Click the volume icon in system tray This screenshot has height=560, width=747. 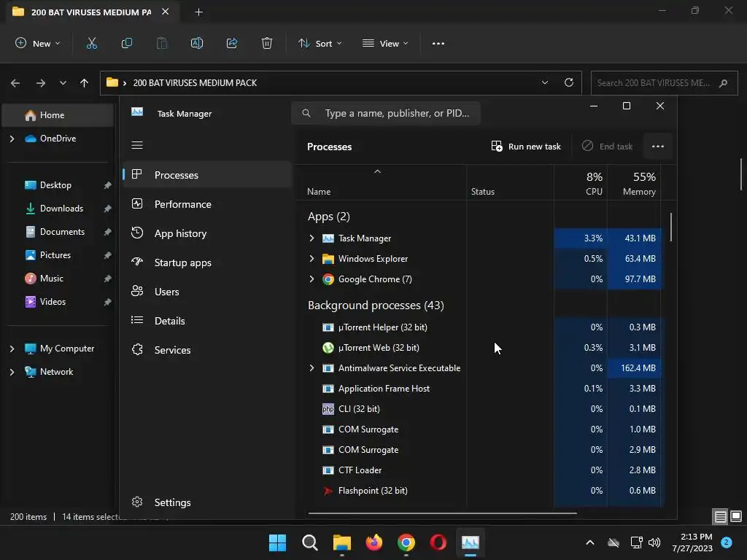pos(654,542)
